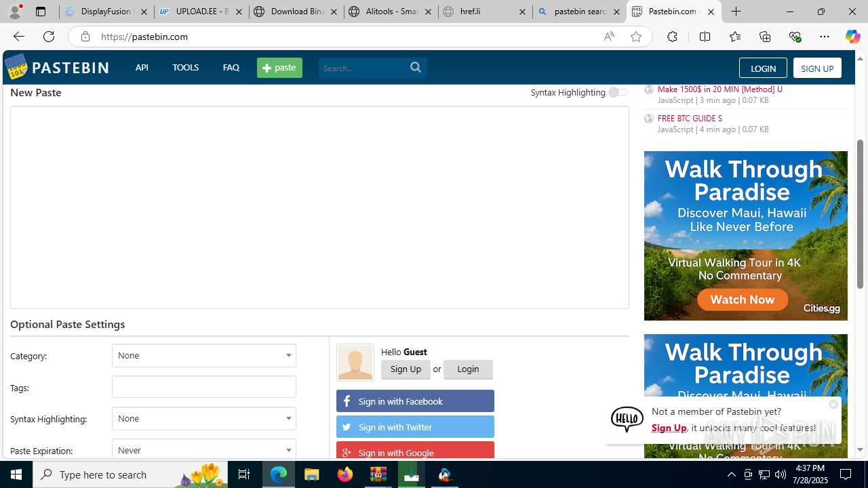This screenshot has width=868, height=488.
Task: Click the guest avatar image
Action: point(355,362)
